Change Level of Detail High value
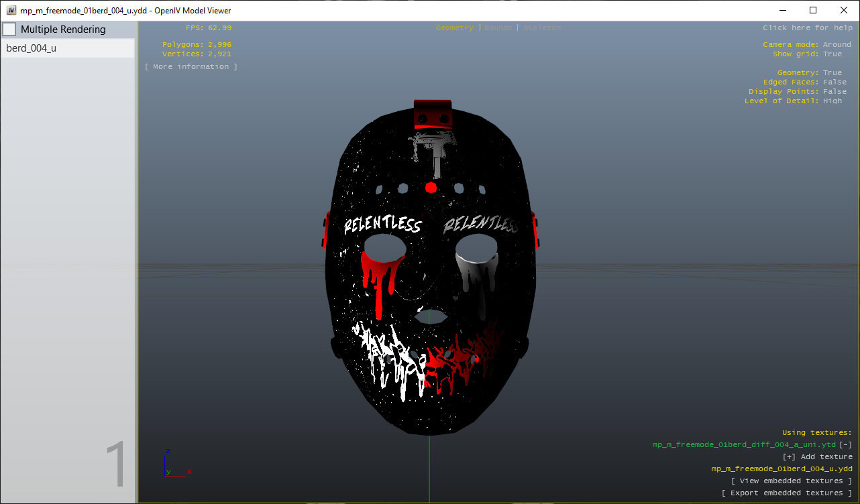Screen dimensions: 860x504 (x=832, y=101)
